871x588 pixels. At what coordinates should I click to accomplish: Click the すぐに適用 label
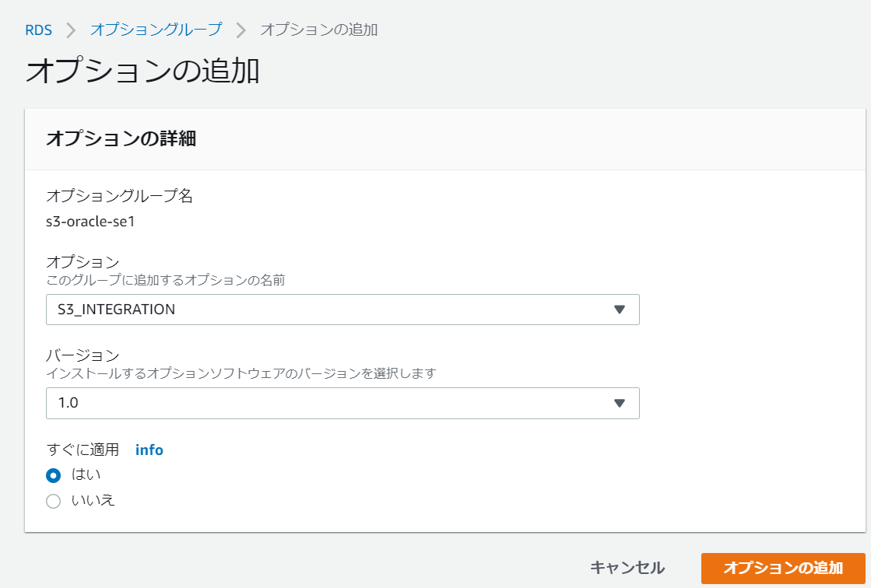tap(83, 450)
